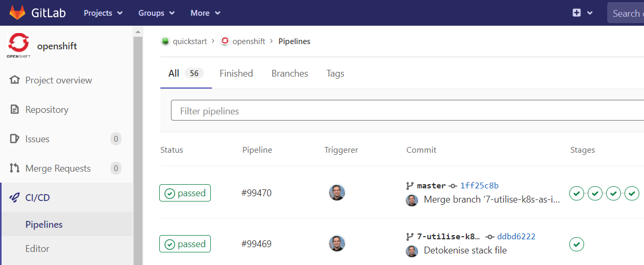Click the GitLab fox logo

(x=17, y=13)
